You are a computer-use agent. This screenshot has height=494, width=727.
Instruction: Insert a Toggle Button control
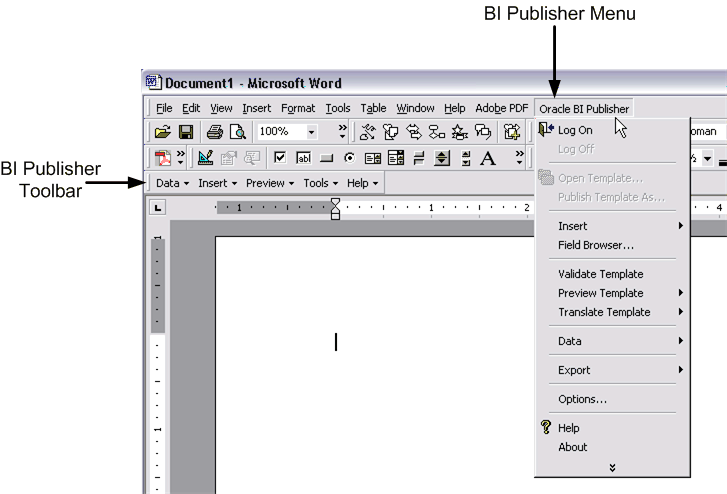(419, 159)
